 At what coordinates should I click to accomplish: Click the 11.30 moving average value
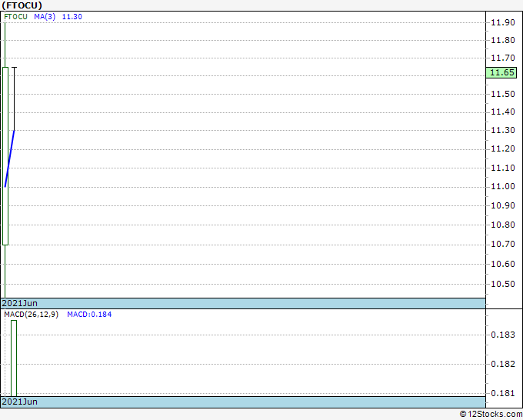coord(72,17)
